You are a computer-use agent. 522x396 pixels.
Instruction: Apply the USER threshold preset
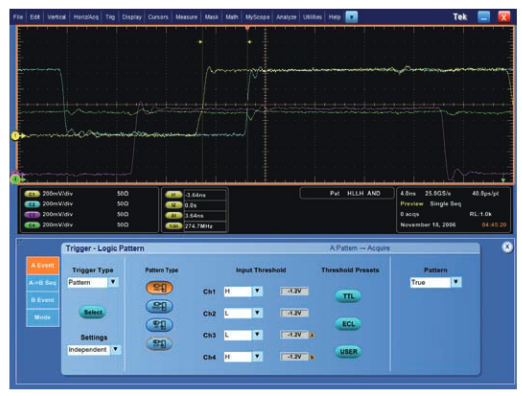click(348, 351)
